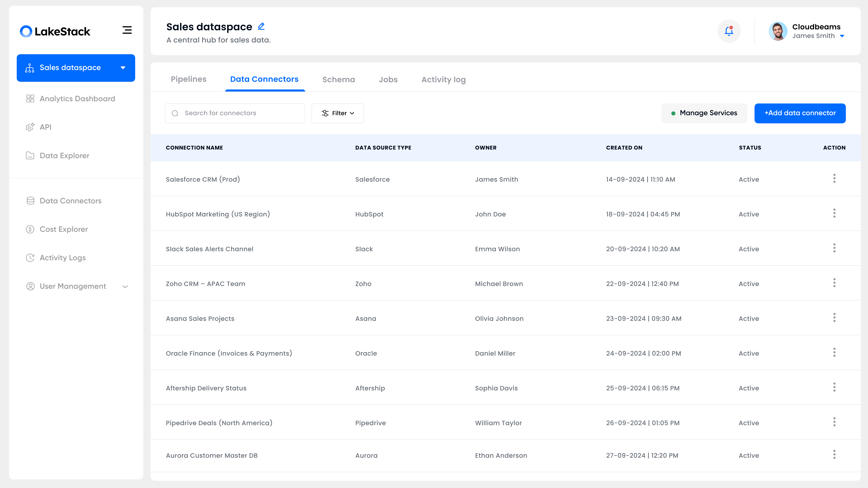
Task: Open the Filter dropdown
Action: [x=337, y=113]
